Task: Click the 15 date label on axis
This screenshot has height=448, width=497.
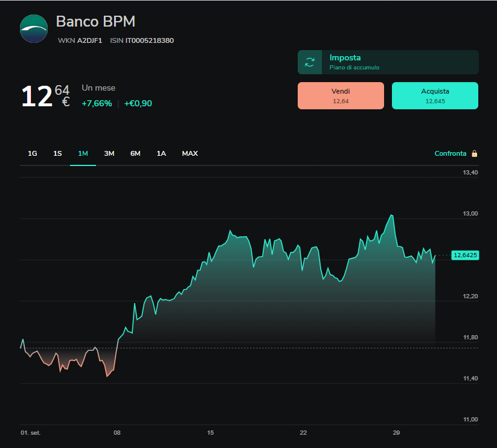Action: point(211,432)
